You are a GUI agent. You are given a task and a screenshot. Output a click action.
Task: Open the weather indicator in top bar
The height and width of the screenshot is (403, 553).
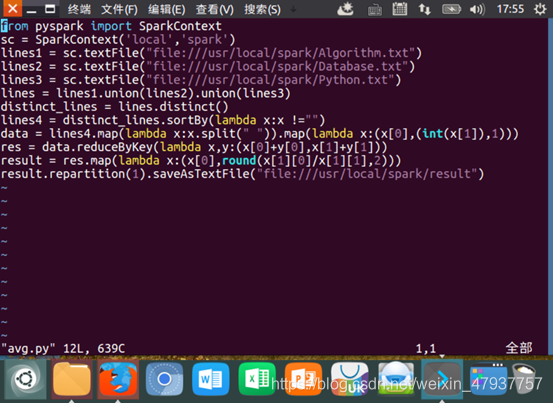pyautogui.click(x=345, y=9)
